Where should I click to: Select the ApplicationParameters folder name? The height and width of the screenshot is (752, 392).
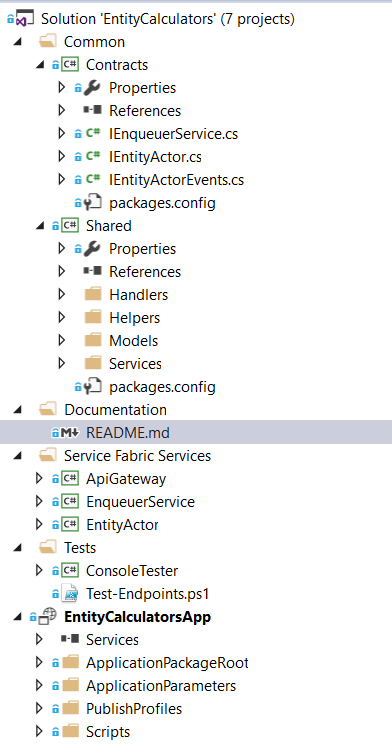point(161,686)
